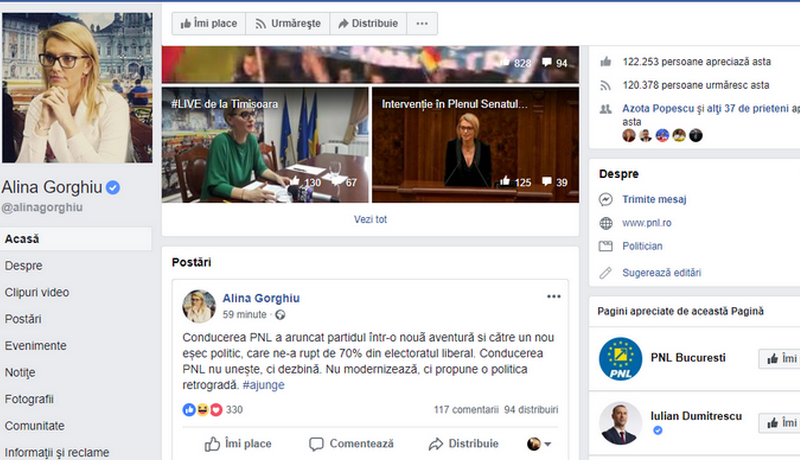Viewport: 800px width, 460px height.
Task: Click the post author's small avatar
Action: pos(199,305)
